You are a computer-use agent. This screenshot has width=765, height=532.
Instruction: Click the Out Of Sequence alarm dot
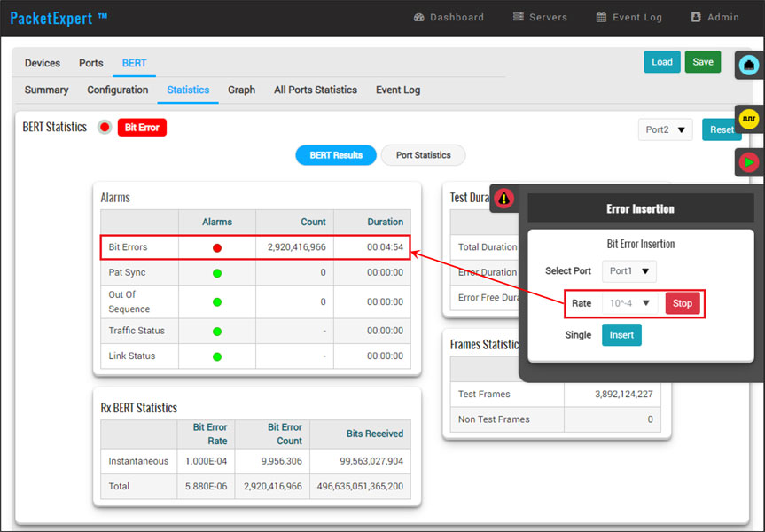pos(217,302)
